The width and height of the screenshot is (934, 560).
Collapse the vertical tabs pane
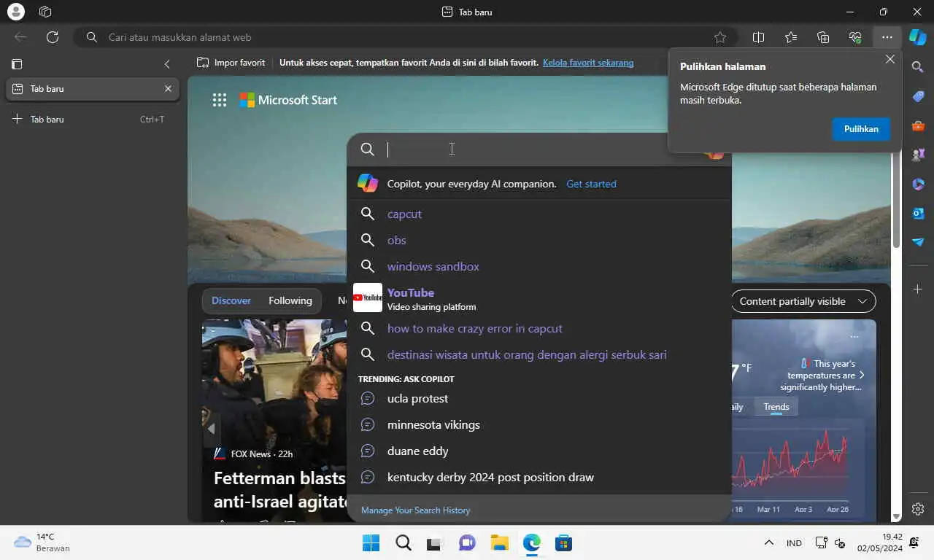tap(167, 64)
